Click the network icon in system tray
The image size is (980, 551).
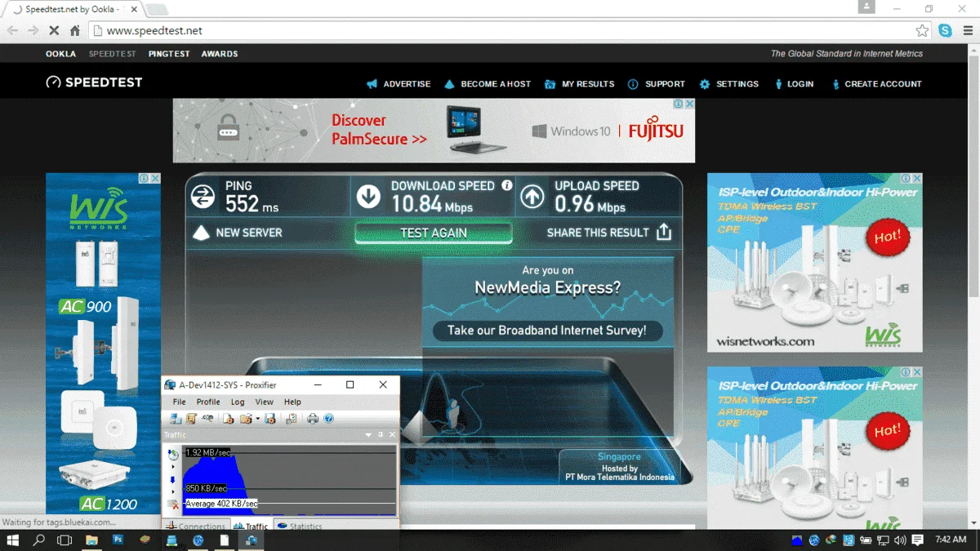pyautogui.click(x=883, y=540)
